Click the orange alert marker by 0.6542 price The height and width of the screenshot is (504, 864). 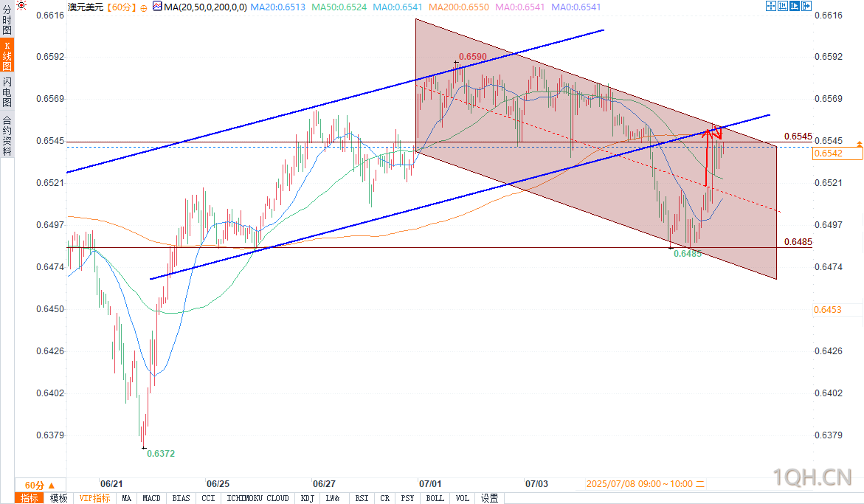coord(859,144)
